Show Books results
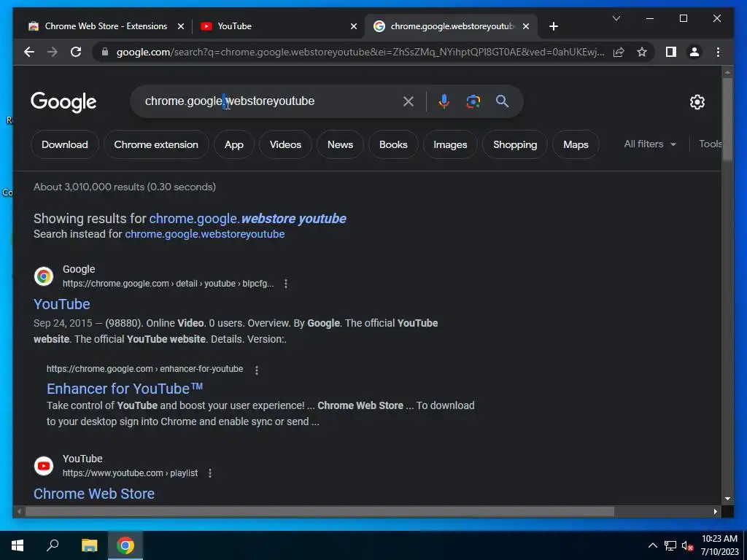 coord(393,145)
